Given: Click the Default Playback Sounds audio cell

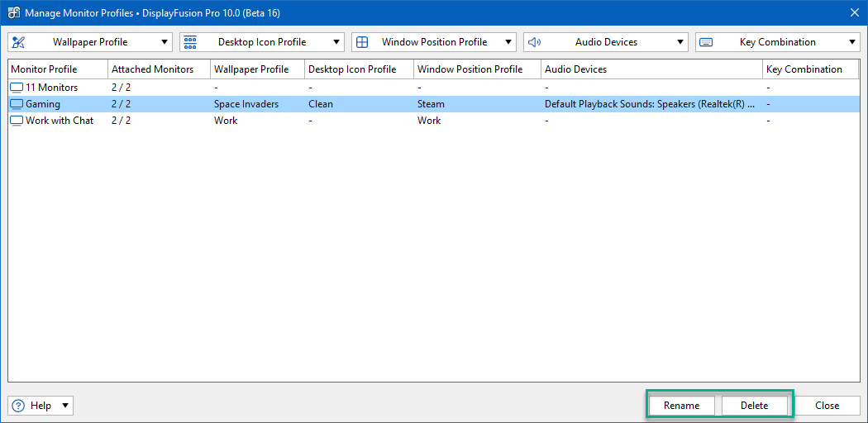Looking at the screenshot, I should coord(650,104).
